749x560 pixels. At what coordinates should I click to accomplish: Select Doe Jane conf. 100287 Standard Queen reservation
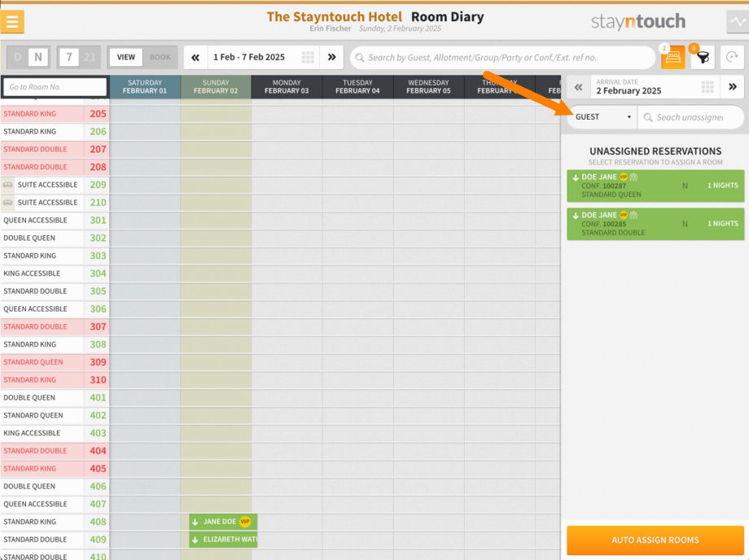click(x=655, y=186)
